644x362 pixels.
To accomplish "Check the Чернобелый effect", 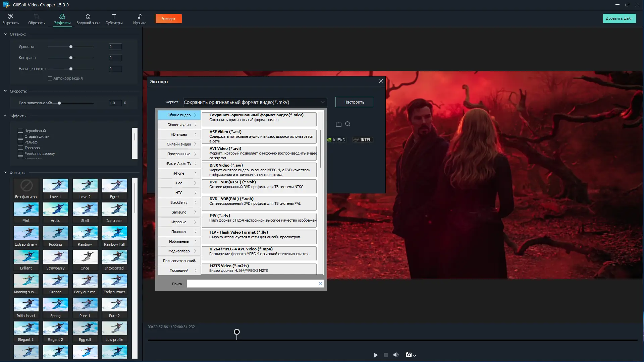I will [20, 130].
